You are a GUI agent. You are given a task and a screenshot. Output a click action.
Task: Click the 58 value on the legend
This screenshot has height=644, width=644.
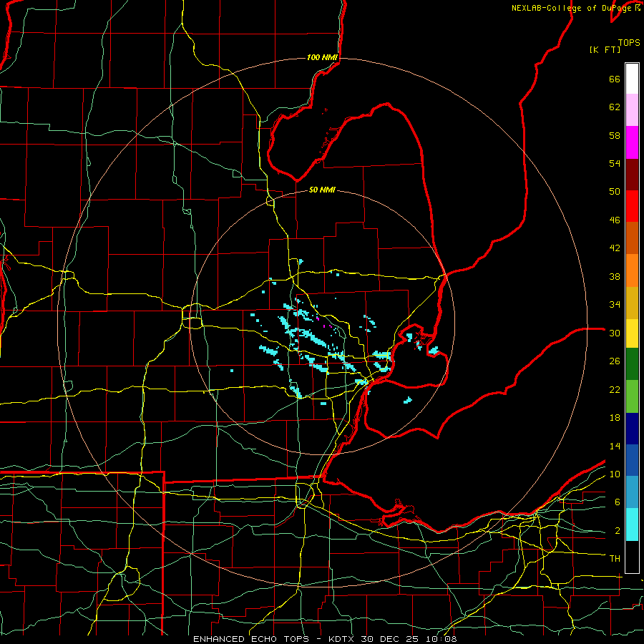[x=615, y=135]
